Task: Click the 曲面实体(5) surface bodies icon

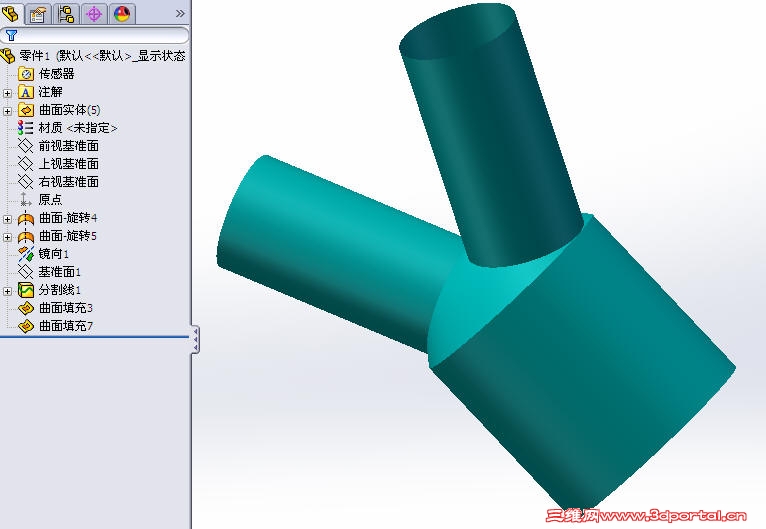Action: coord(25,110)
